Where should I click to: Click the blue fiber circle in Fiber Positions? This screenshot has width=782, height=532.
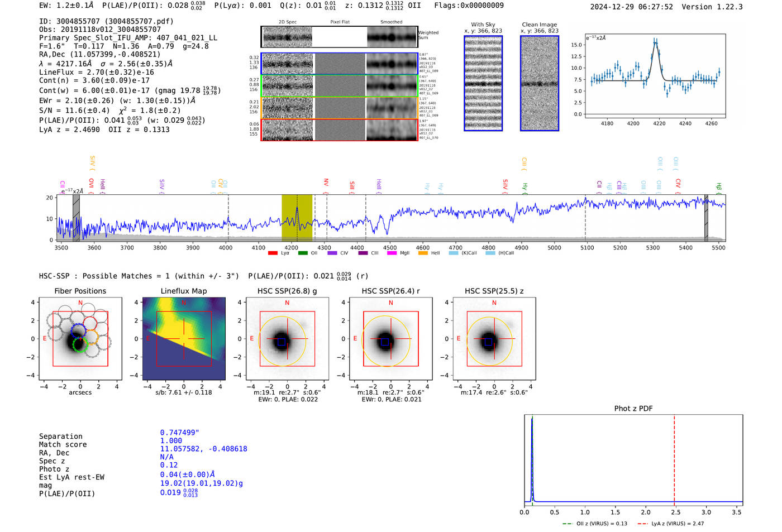(78, 329)
